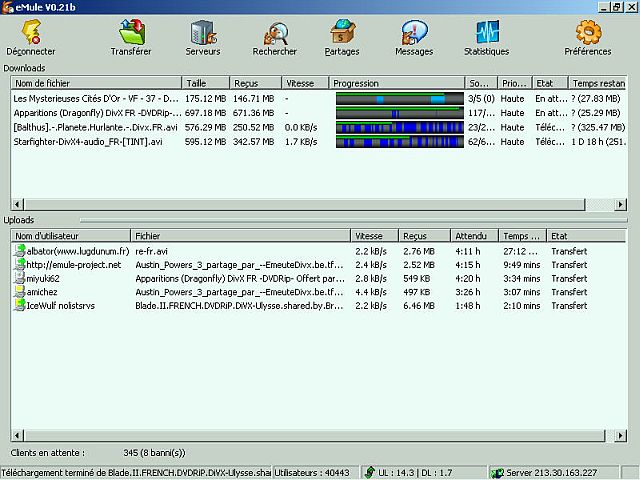Sort downloads by Vitesse column header
The image size is (640, 480).
click(304, 83)
